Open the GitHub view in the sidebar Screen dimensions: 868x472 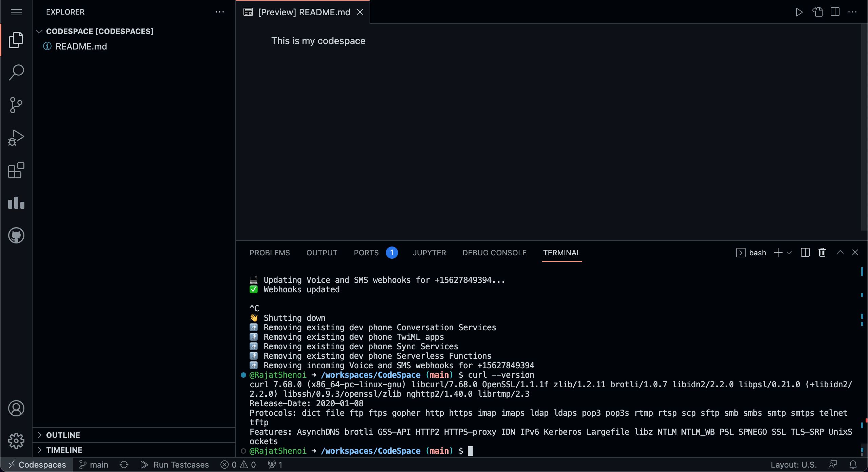[x=16, y=235]
